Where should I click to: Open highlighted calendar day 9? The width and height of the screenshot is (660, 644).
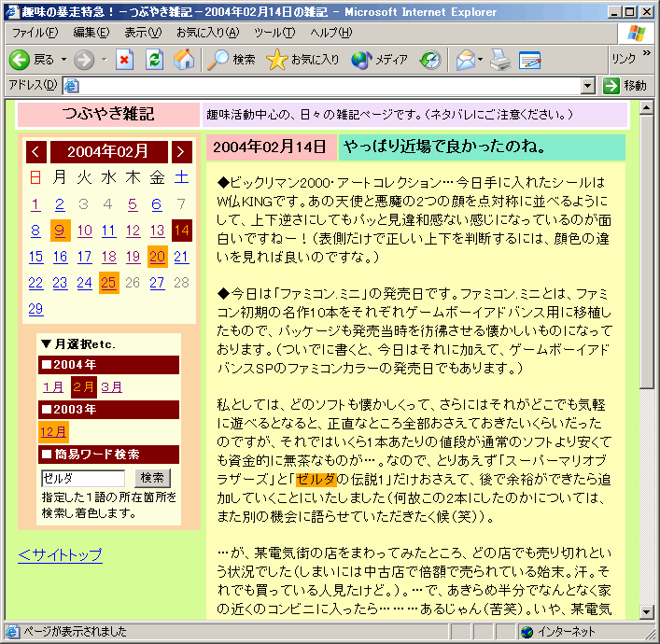(x=60, y=231)
